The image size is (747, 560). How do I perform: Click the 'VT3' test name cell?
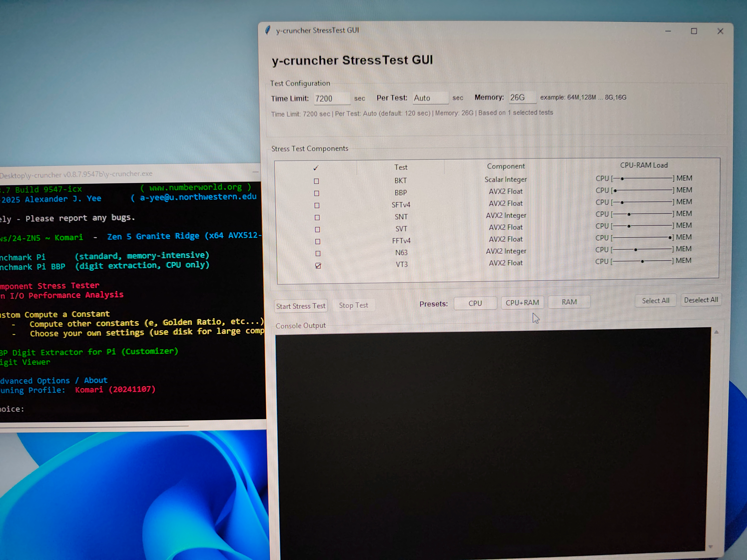(x=402, y=264)
